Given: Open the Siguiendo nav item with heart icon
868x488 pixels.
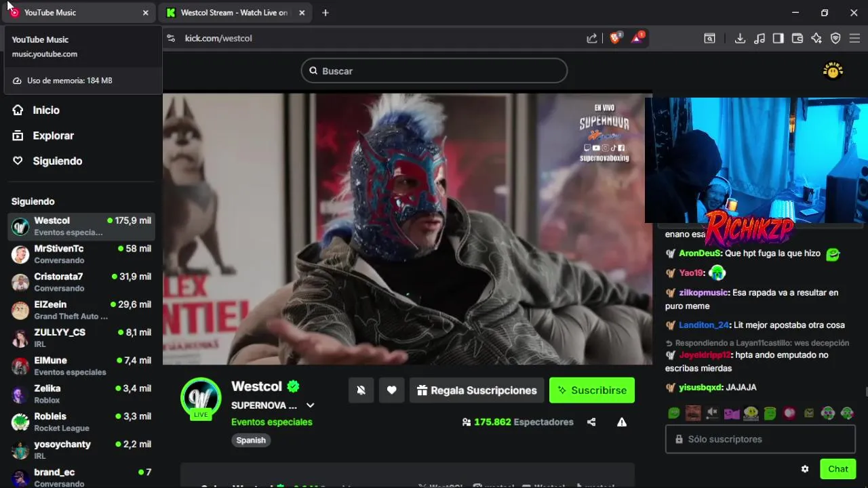Looking at the screenshot, I should click(x=47, y=161).
